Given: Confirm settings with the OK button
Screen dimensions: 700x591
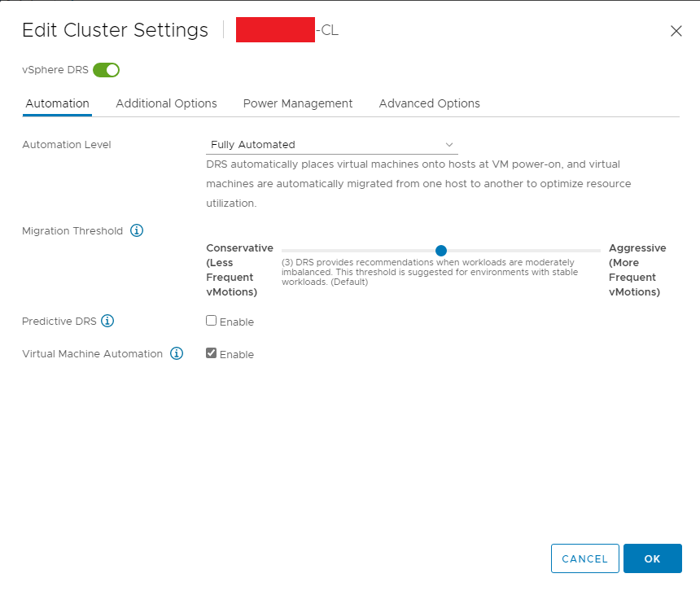Looking at the screenshot, I should coord(652,558).
